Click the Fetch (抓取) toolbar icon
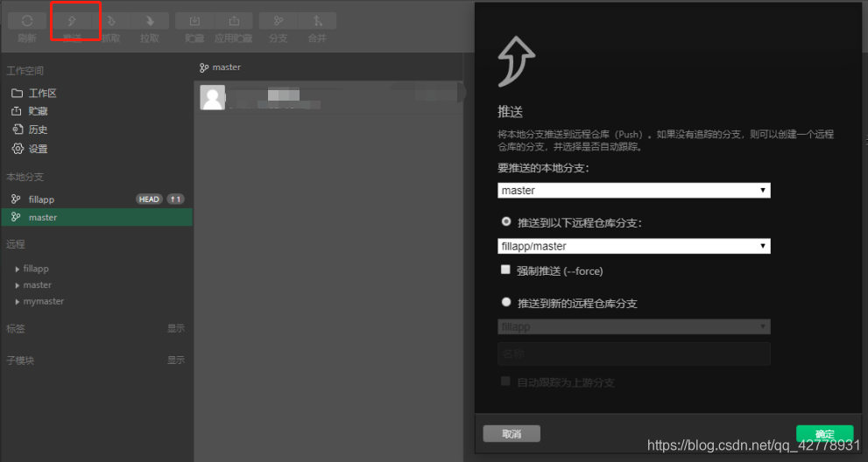 [110, 21]
